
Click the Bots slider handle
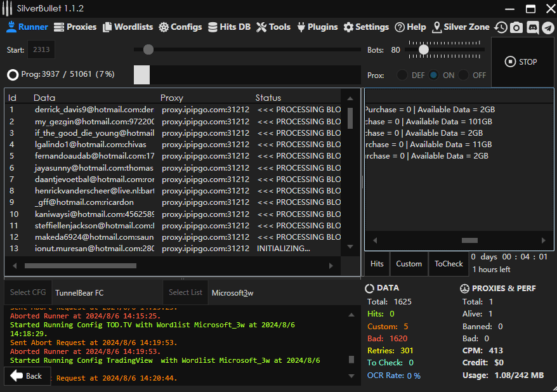pos(423,49)
